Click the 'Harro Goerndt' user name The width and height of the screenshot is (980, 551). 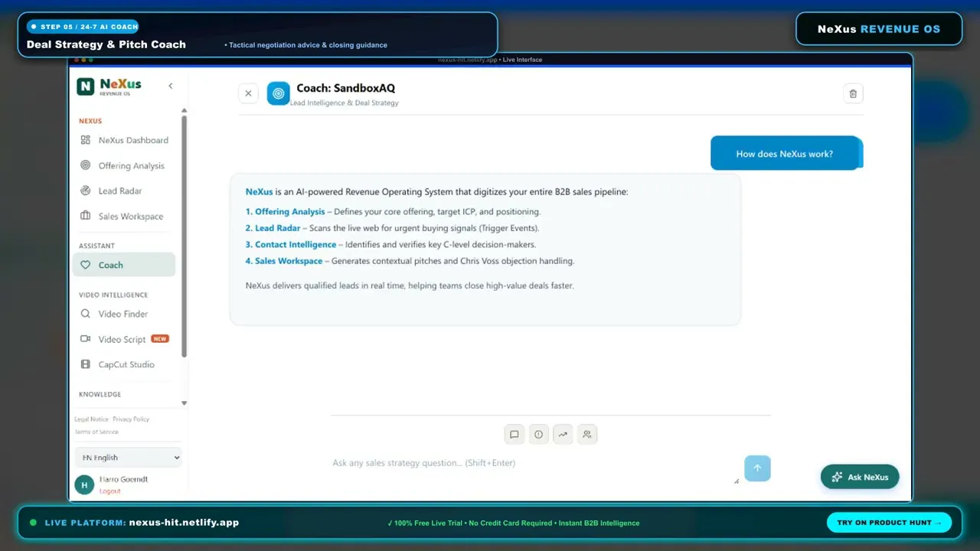point(123,479)
